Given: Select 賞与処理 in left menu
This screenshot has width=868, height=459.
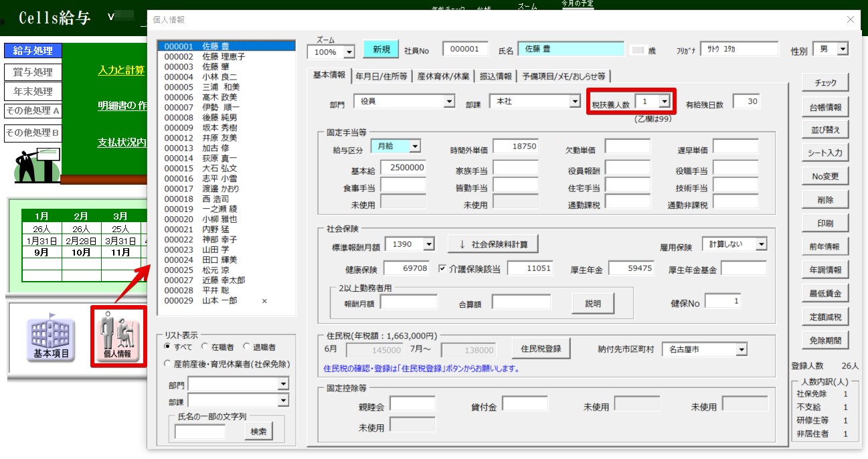Looking at the screenshot, I should click(33, 72).
